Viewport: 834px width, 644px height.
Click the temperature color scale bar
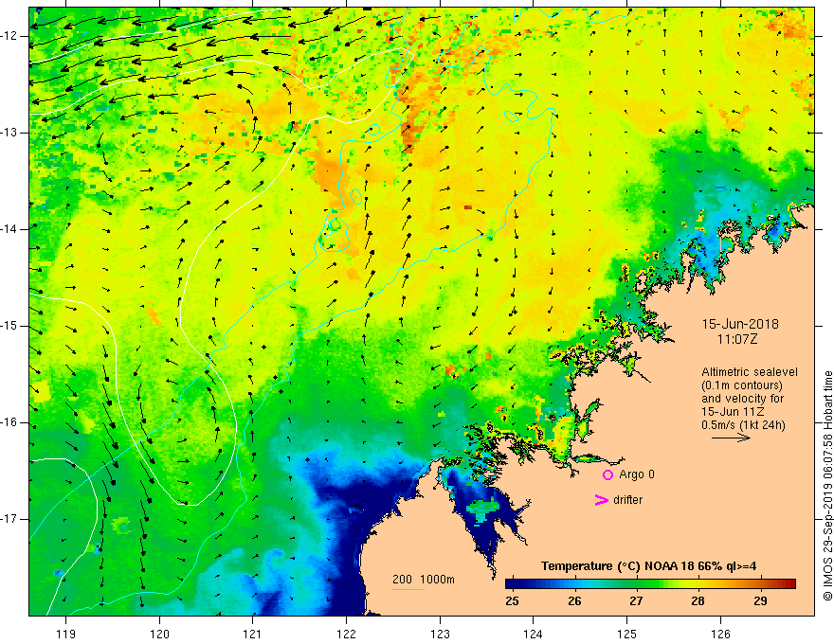click(650, 584)
